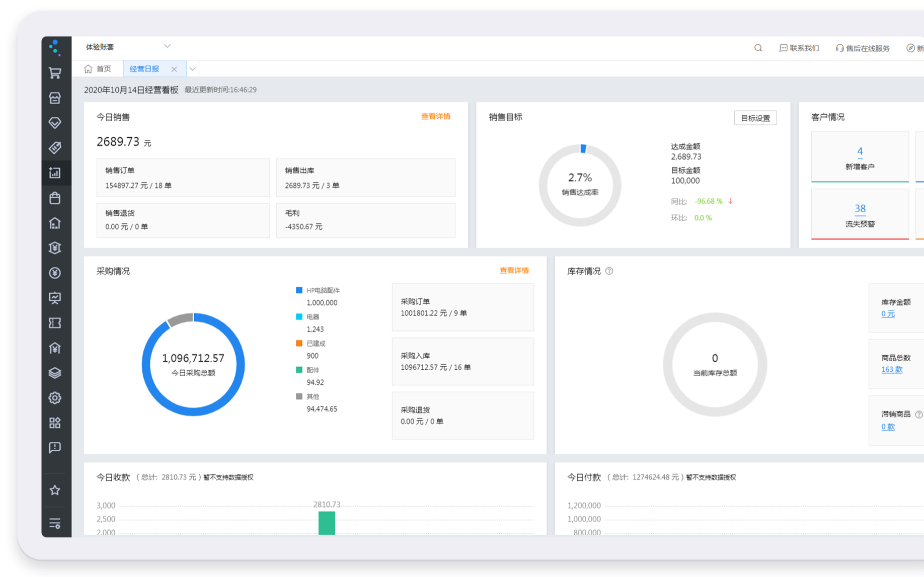Screen dimensions: 924x577
Task: Select the price tag sidebar icon
Action: (x=55, y=148)
